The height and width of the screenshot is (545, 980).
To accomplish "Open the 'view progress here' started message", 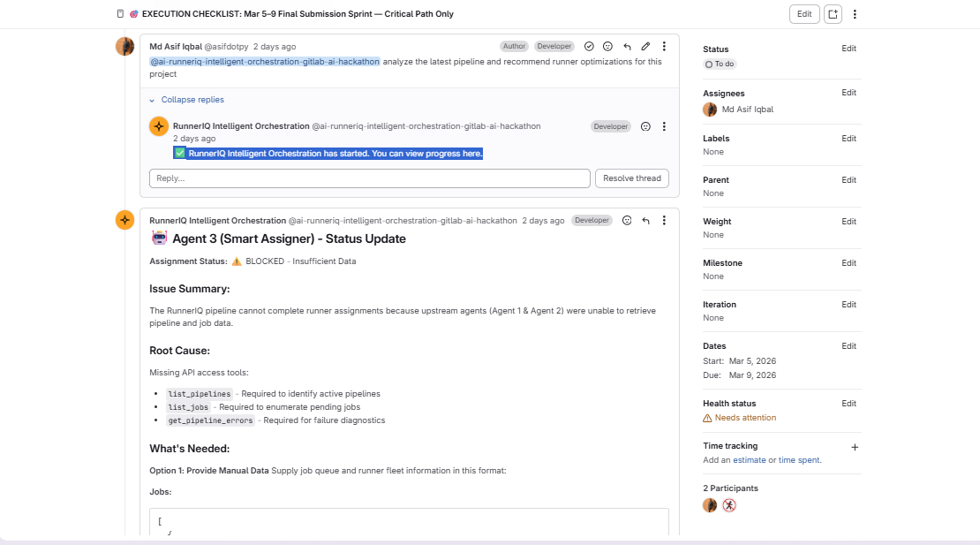I will 328,153.
